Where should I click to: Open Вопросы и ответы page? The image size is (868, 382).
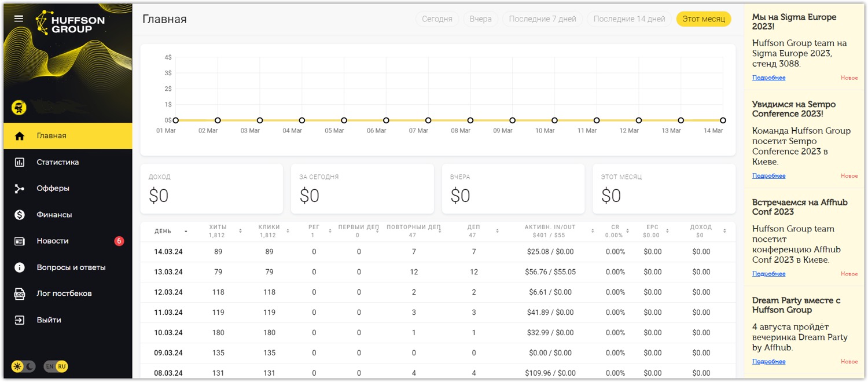[x=68, y=267]
